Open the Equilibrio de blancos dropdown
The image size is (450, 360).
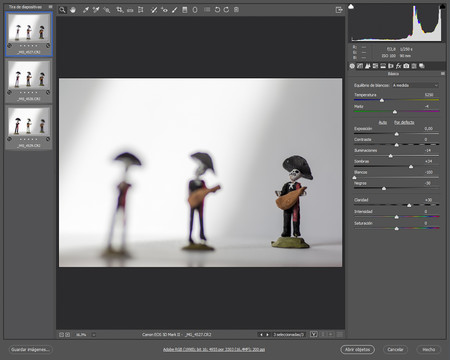415,85
